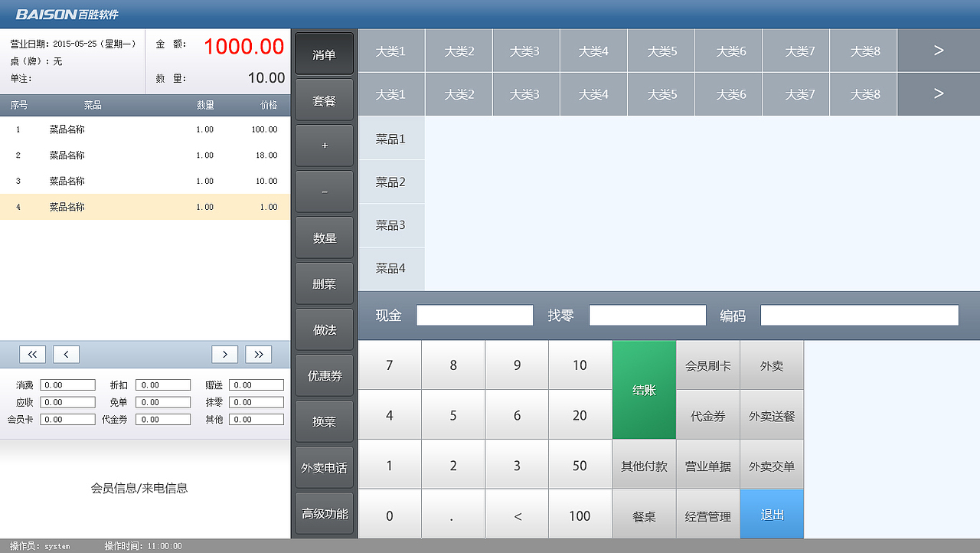This screenshot has height=553, width=980.
Task: Open 经营管理 business management
Action: coord(708,515)
